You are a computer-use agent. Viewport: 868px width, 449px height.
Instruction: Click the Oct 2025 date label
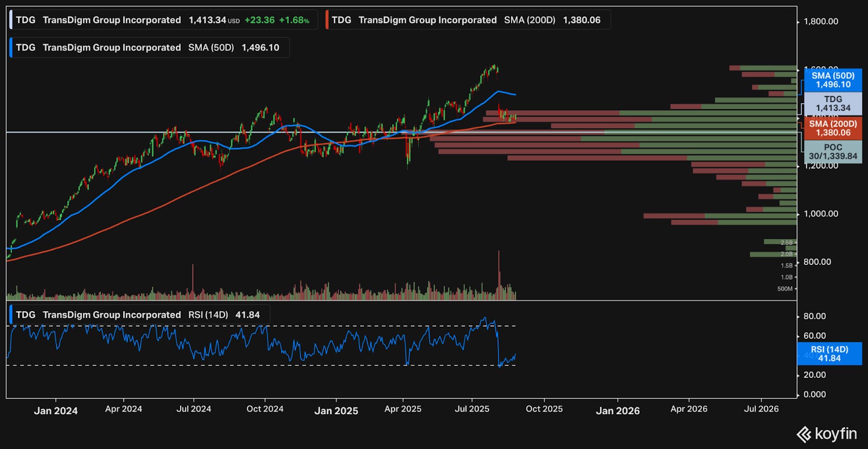click(x=544, y=409)
